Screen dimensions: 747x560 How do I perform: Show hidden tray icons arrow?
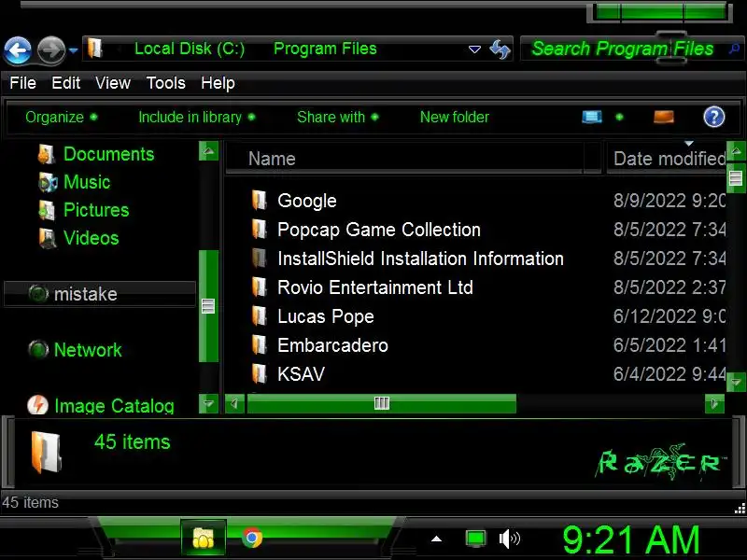click(436, 539)
